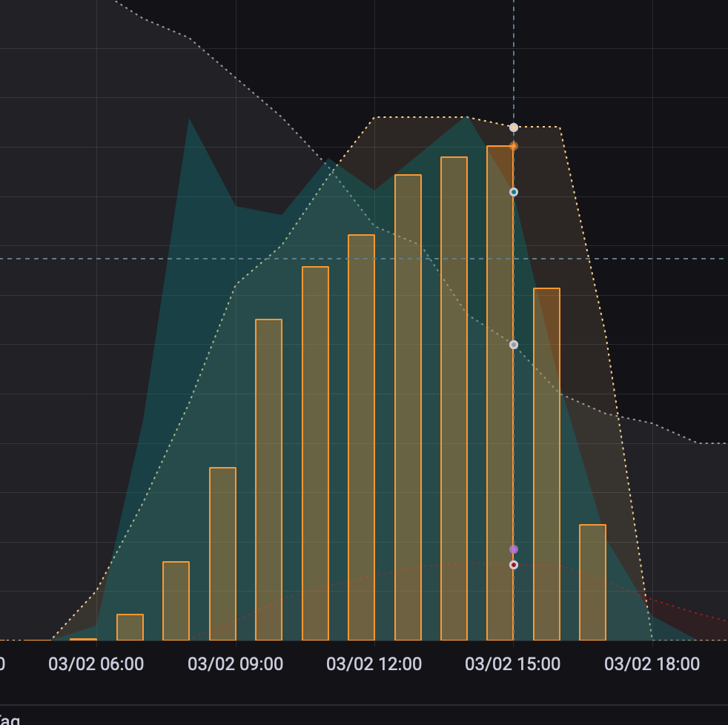The height and width of the screenshot is (725, 728).
Task: Select the orange bar just right of 15:00
Action: 546,464
